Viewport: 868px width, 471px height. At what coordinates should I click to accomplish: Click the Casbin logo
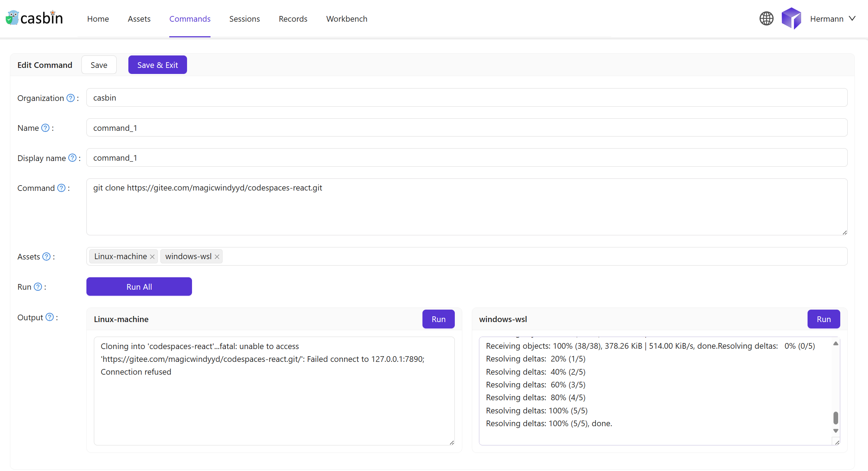(x=34, y=18)
